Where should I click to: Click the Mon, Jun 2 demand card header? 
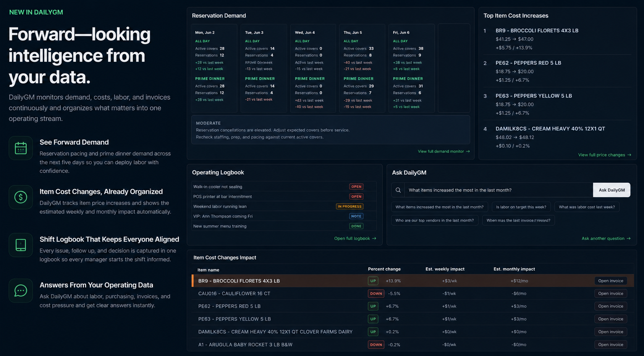(205, 33)
